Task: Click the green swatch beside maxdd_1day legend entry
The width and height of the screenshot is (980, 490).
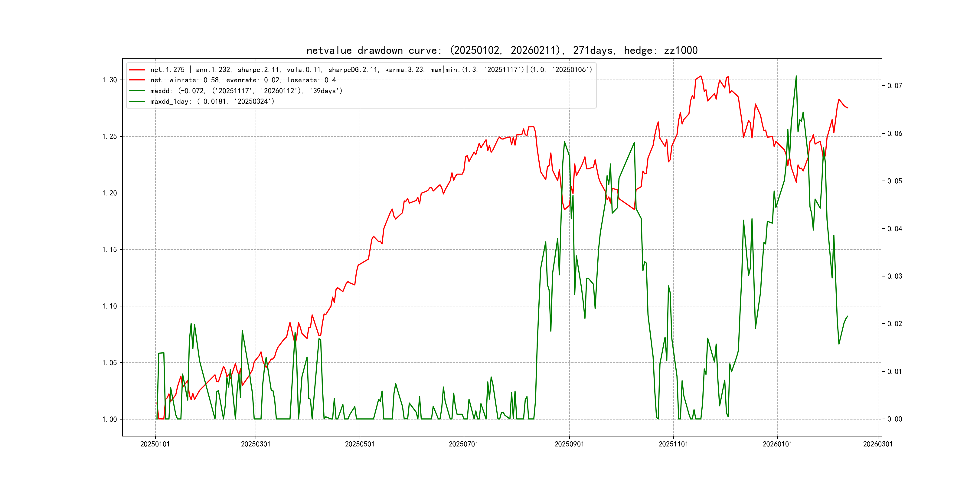Action: point(137,102)
